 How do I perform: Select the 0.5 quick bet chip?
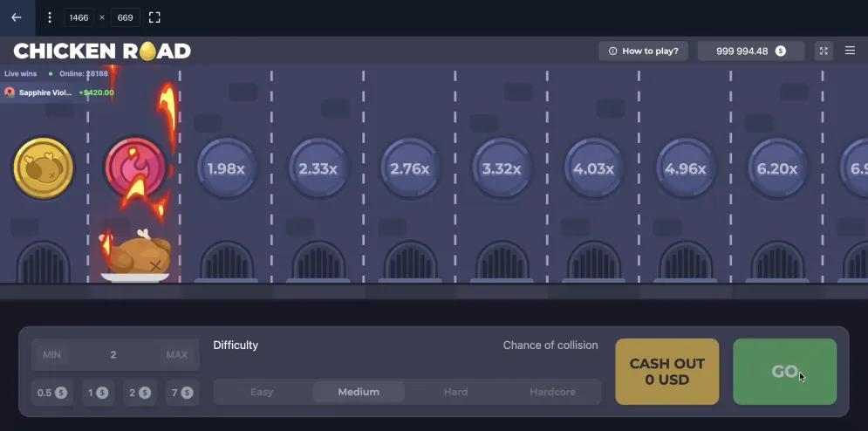(x=52, y=393)
